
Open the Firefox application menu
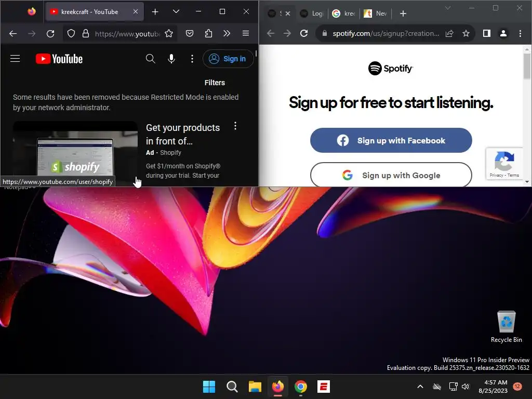coord(246,33)
